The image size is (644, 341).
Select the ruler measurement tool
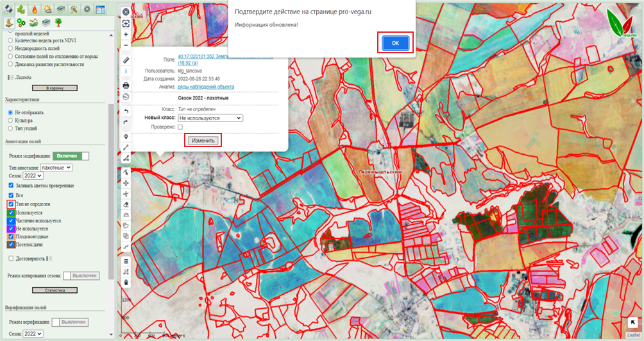tap(126, 60)
